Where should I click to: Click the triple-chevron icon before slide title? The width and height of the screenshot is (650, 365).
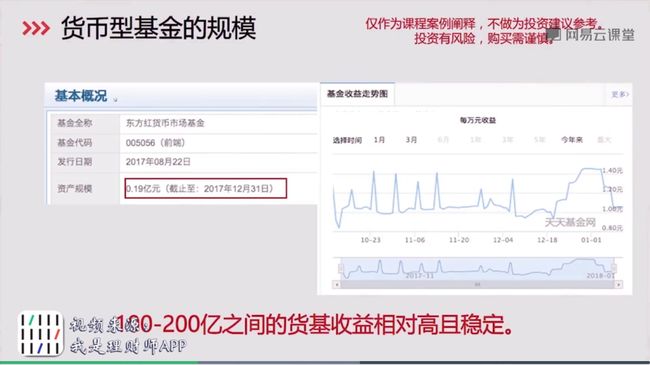coord(36,28)
